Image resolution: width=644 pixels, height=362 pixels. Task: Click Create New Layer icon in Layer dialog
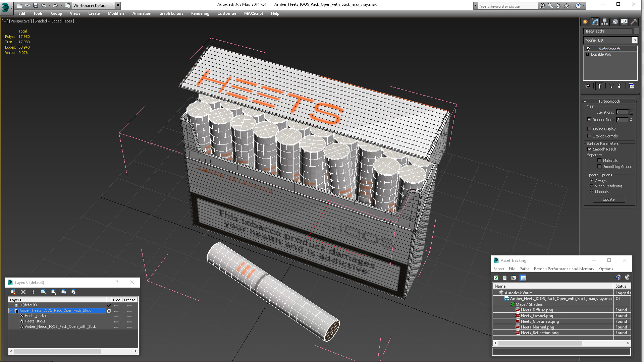pyautogui.click(x=13, y=292)
